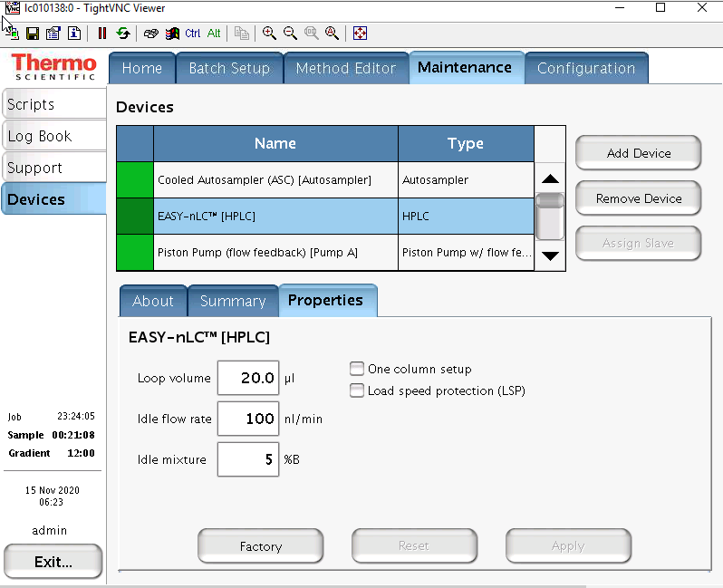
Task: Open the Home tab
Action: click(142, 68)
